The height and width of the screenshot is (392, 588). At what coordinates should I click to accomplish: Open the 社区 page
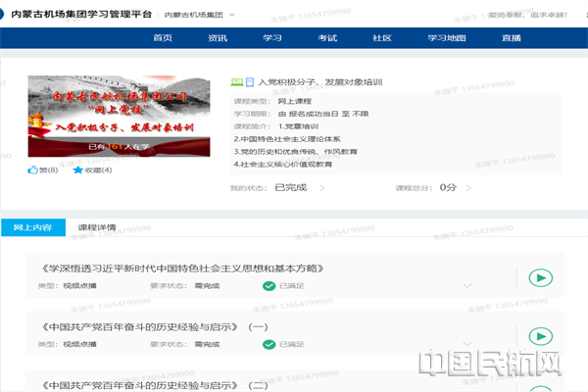tap(382, 38)
